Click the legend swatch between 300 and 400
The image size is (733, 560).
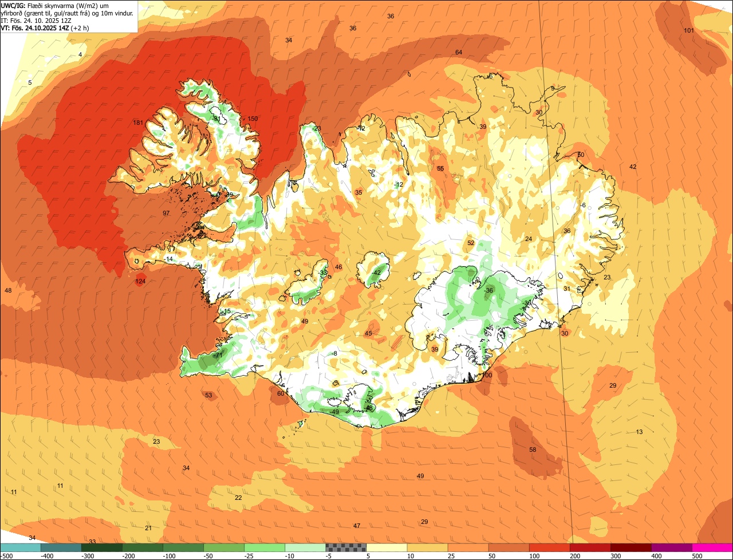click(x=630, y=547)
